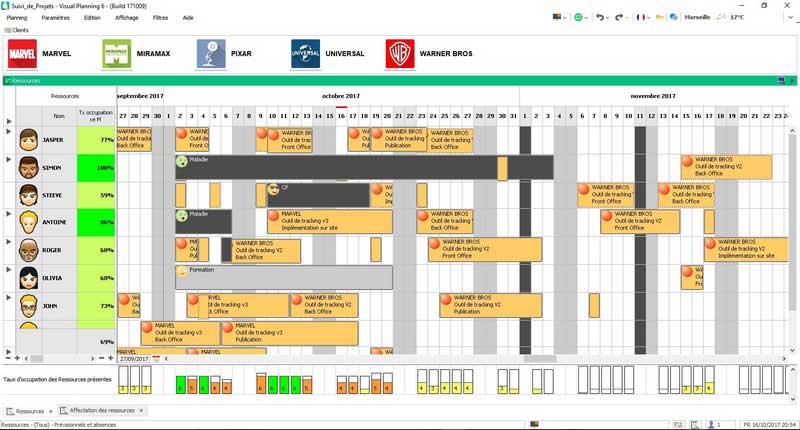The width and height of the screenshot is (800, 430).
Task: Expand ANTOINE's row arrow
Action: tap(9, 214)
